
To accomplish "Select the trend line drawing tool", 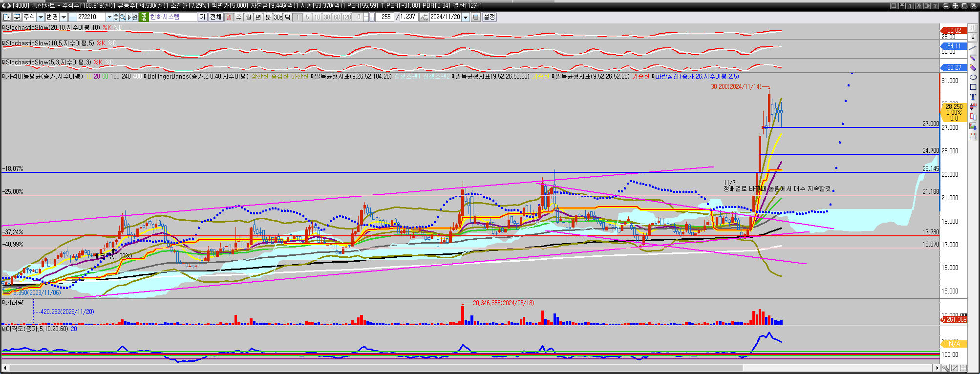I will click(x=973, y=48).
